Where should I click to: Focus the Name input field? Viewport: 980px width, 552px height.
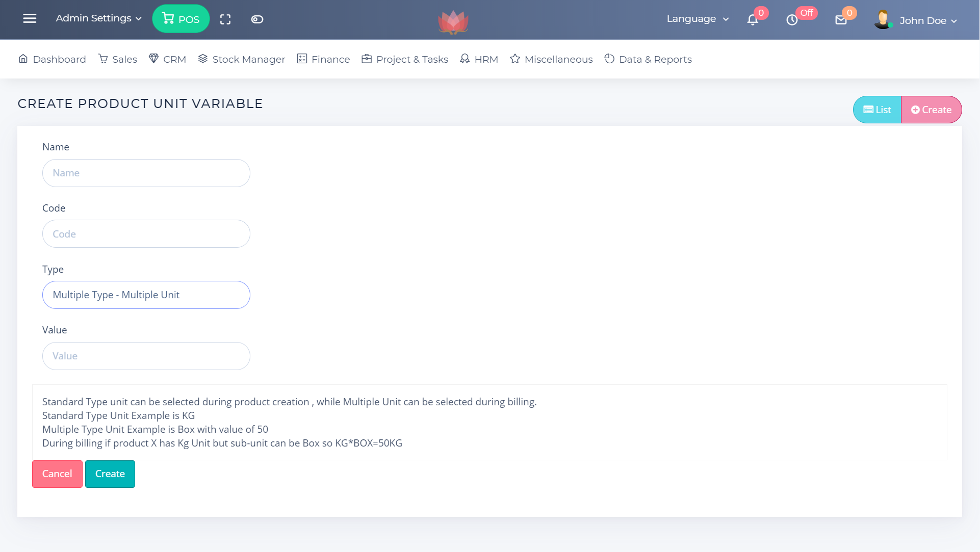146,173
